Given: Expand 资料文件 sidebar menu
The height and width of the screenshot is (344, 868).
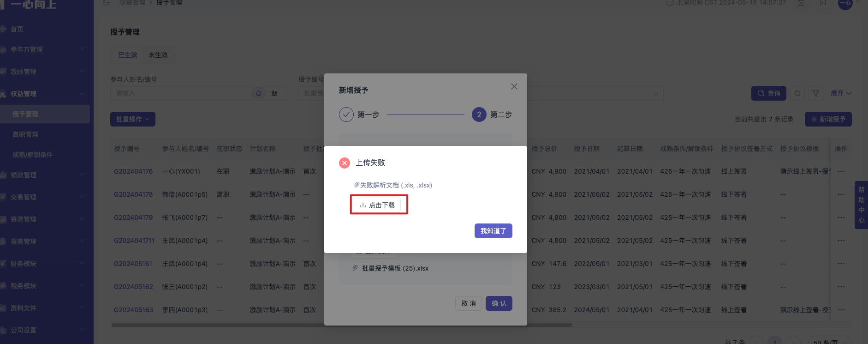Looking at the screenshot, I should pos(45,308).
